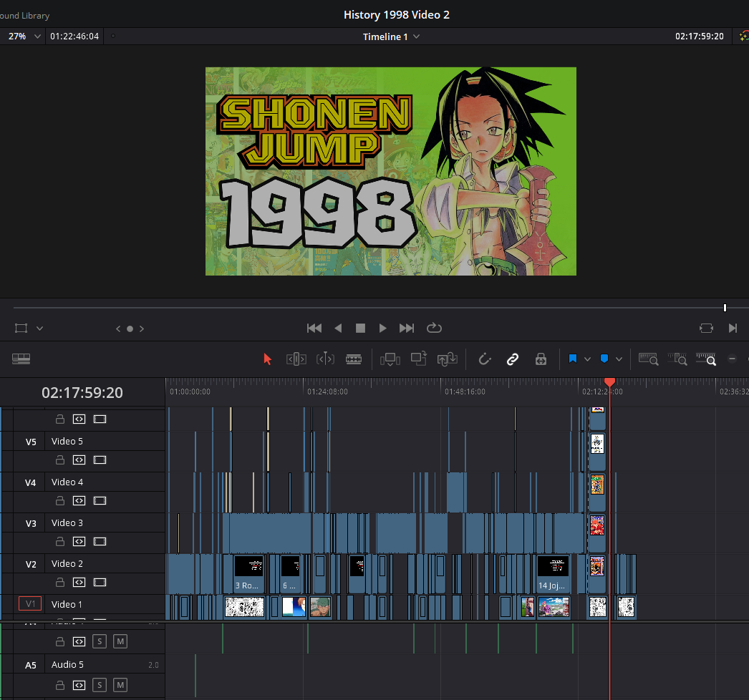Select the Dynamic Trim Mode tool
The height and width of the screenshot is (700, 749).
click(x=325, y=359)
